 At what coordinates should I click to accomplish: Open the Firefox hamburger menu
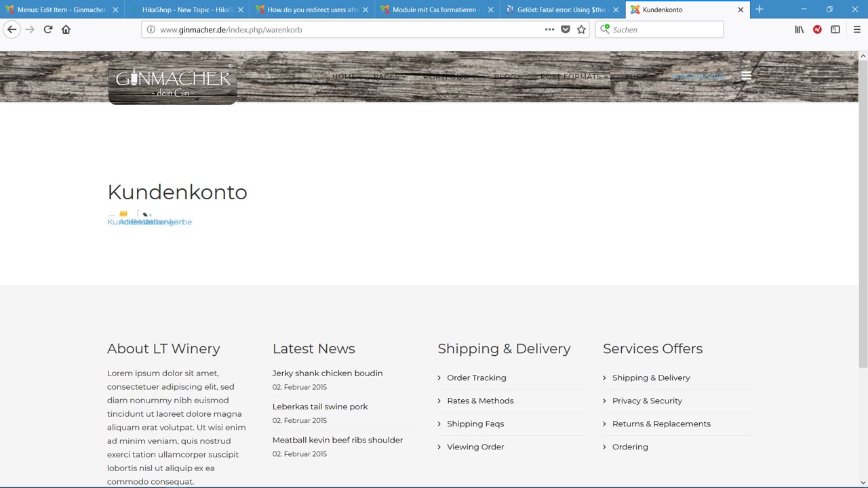(857, 30)
